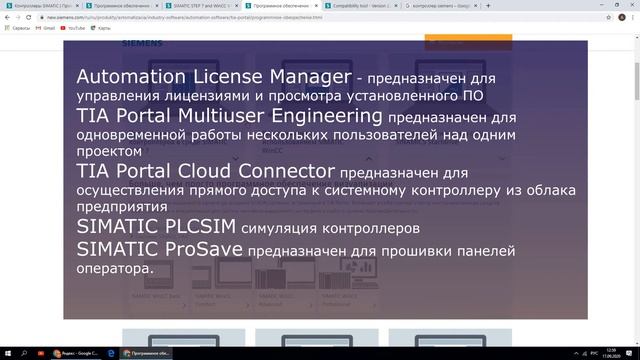Image resolution: width=640 pixels, height=360 pixels.
Task: Open the network tray icon
Action: tap(585, 353)
